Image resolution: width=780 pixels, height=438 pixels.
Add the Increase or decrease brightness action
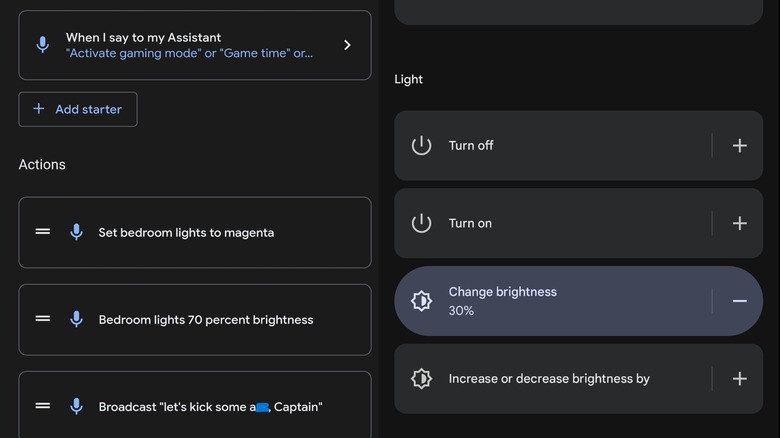pyautogui.click(x=739, y=379)
